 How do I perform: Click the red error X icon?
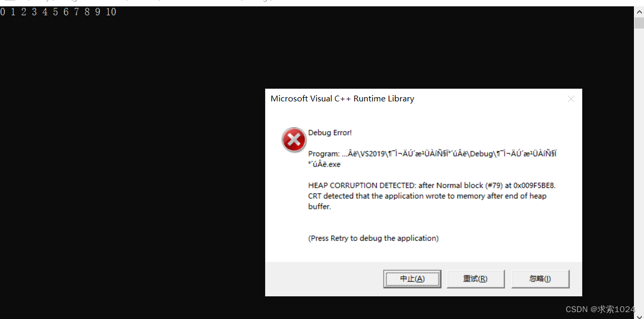coord(294,140)
